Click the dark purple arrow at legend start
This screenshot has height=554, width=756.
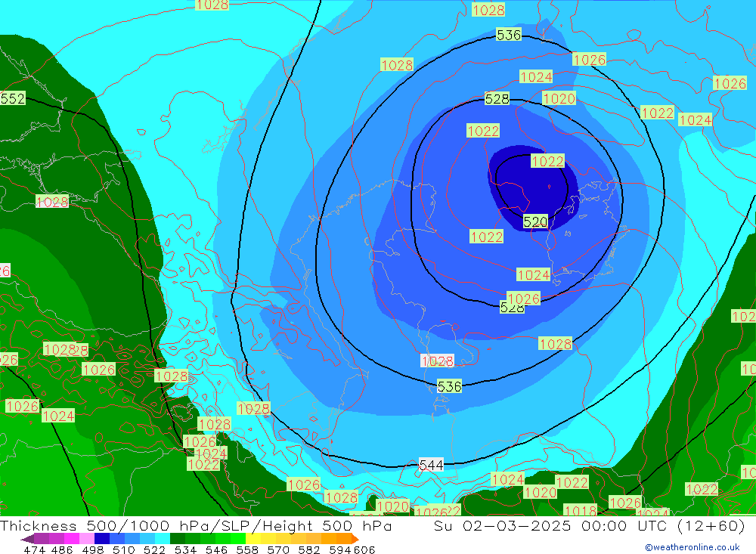pos(27,539)
